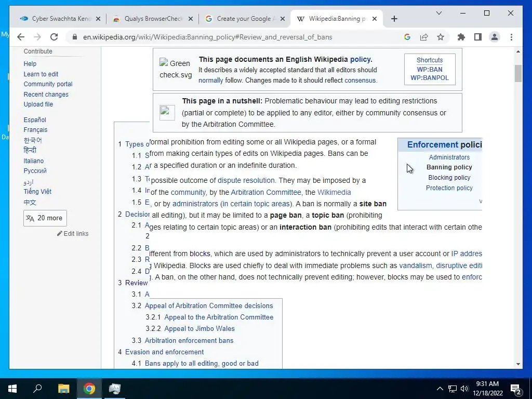
Task: Close the Qualys BrowserCheck tab
Action: tap(191, 19)
